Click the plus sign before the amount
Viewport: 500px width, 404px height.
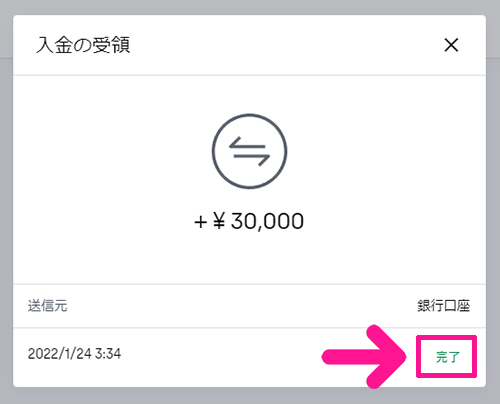[x=201, y=222]
